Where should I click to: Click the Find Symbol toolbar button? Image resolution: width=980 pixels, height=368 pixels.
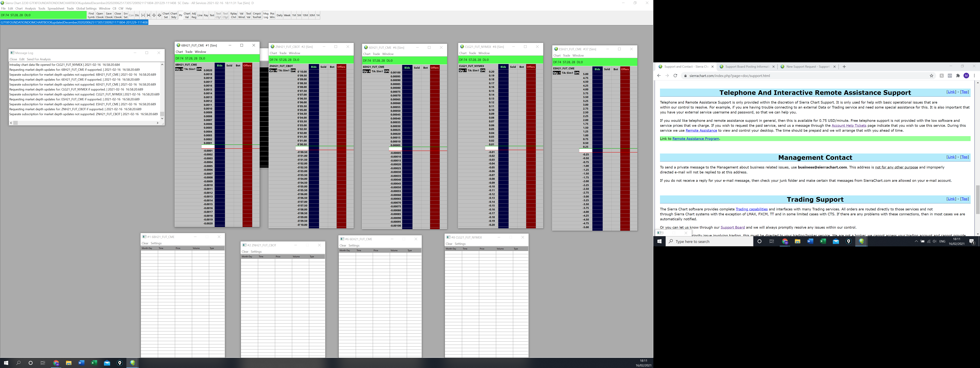[x=91, y=15]
